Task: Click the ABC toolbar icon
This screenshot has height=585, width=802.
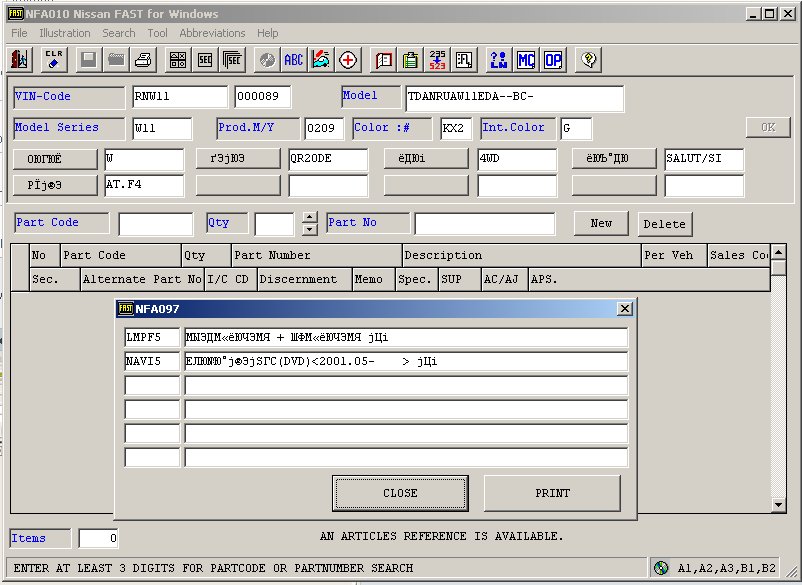Action: click(293, 60)
